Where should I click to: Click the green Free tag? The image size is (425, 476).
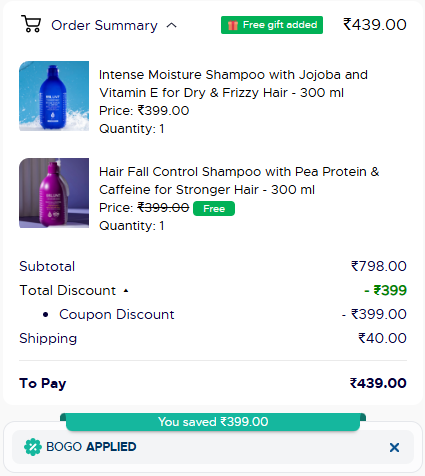click(214, 209)
